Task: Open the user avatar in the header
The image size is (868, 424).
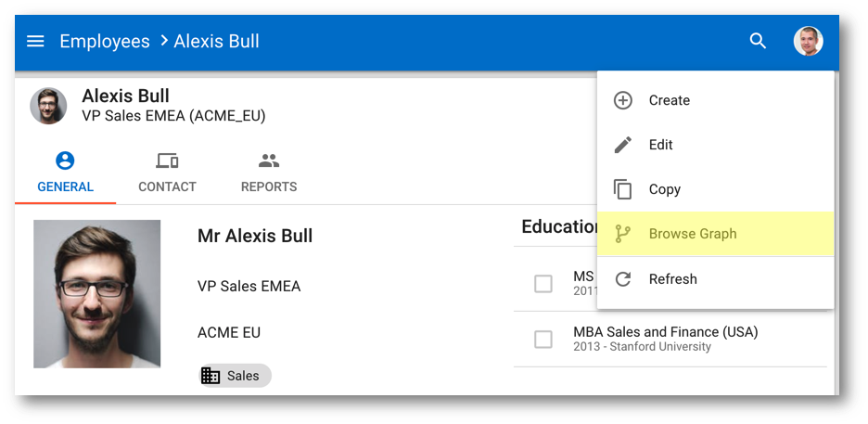Action: pyautogui.click(x=809, y=41)
